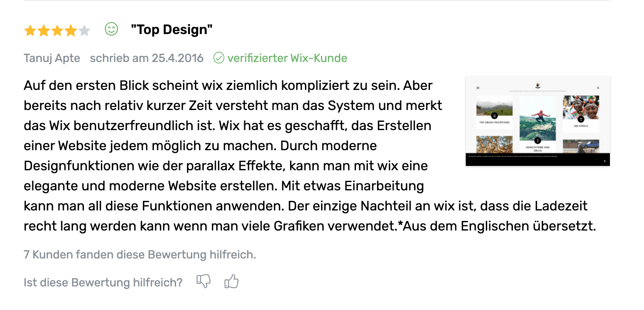Image resolution: width=644 pixels, height=310 pixels.
Task: Click "verifizierter Wix-Kunde" label
Action: pyautogui.click(x=287, y=58)
